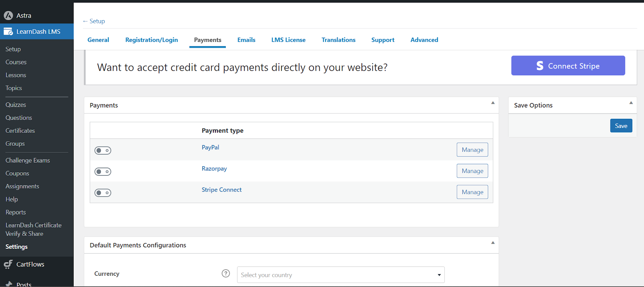Open Setup in the sidebar
The height and width of the screenshot is (287, 644).
click(x=13, y=49)
